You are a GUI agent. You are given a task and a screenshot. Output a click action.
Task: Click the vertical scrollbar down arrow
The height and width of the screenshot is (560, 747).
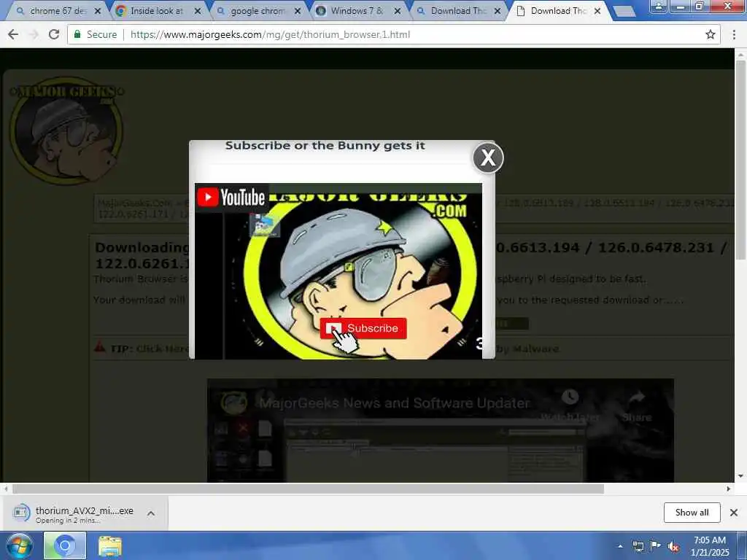[x=740, y=476]
